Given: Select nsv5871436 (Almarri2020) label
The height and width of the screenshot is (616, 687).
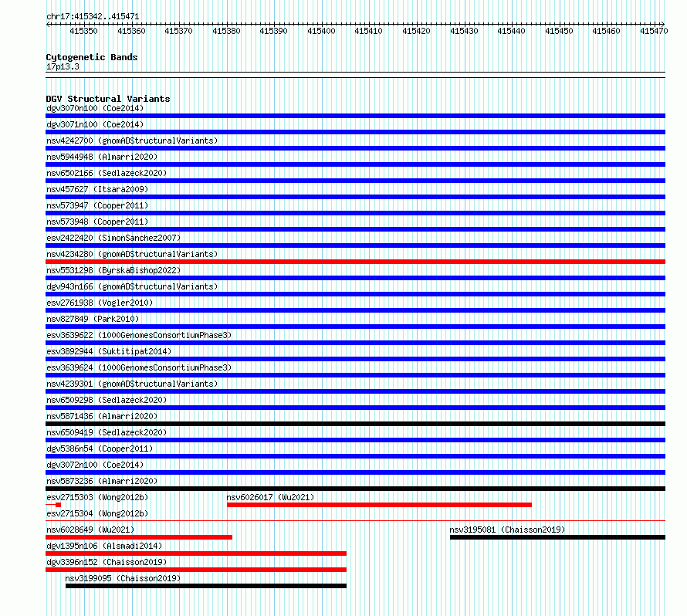Looking at the screenshot, I should pyautogui.click(x=102, y=416).
